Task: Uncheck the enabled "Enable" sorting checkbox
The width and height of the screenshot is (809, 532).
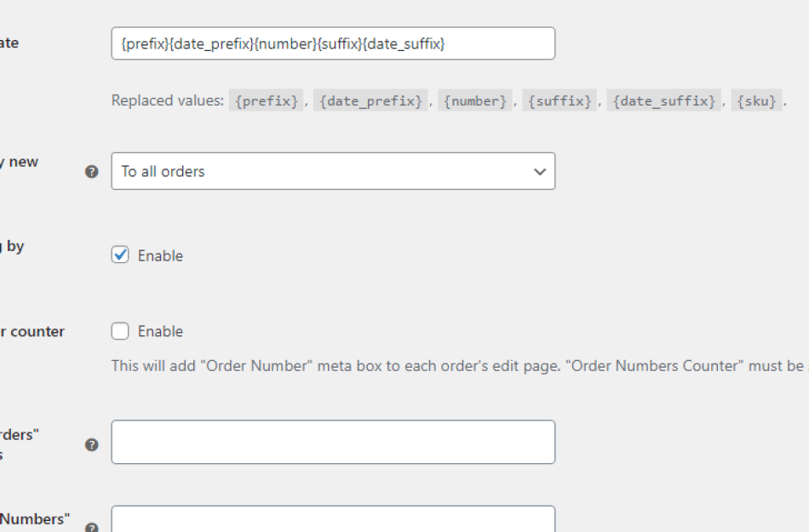Action: click(119, 255)
